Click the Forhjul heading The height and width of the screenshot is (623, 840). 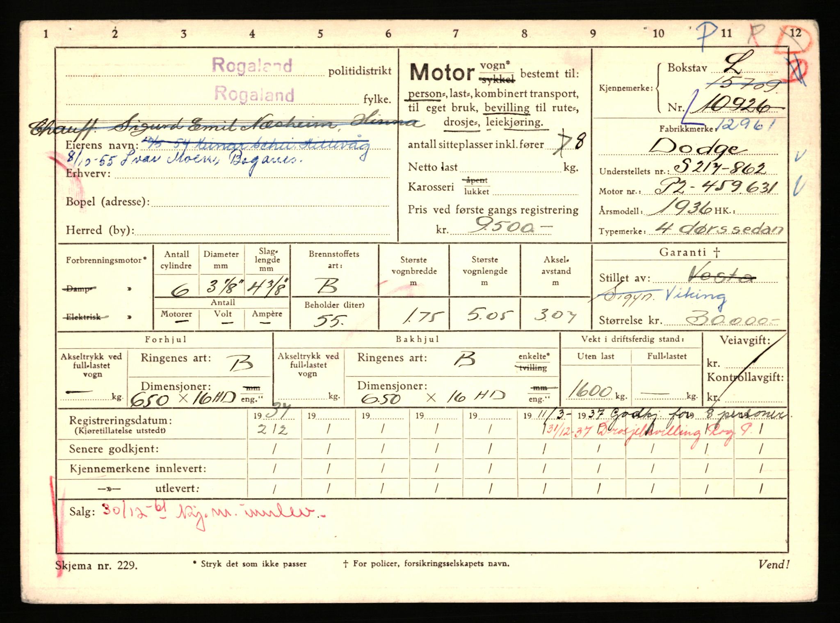(x=165, y=339)
